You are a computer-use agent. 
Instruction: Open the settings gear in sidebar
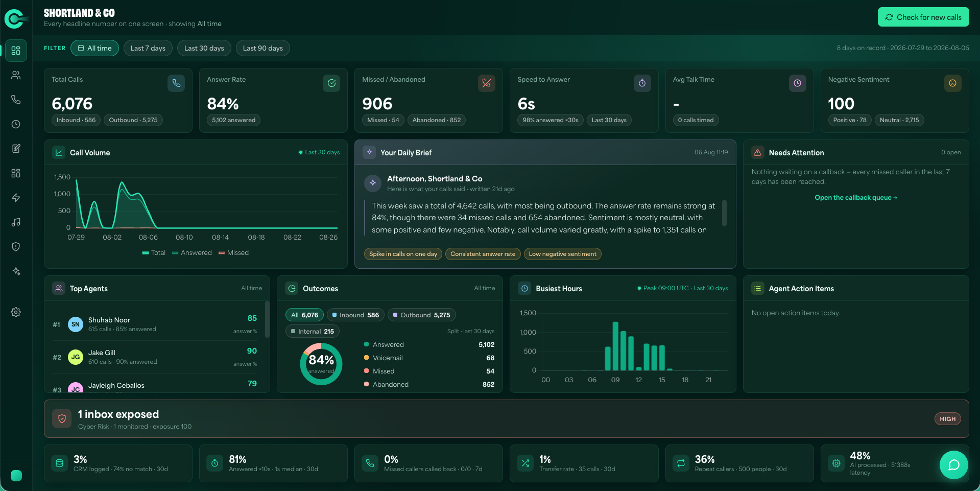coord(16,312)
